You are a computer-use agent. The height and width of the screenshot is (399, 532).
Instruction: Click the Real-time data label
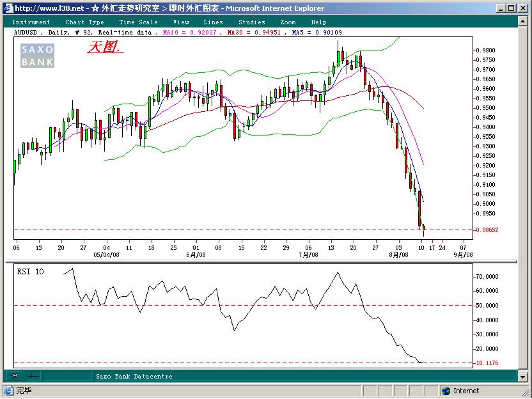coord(125,33)
